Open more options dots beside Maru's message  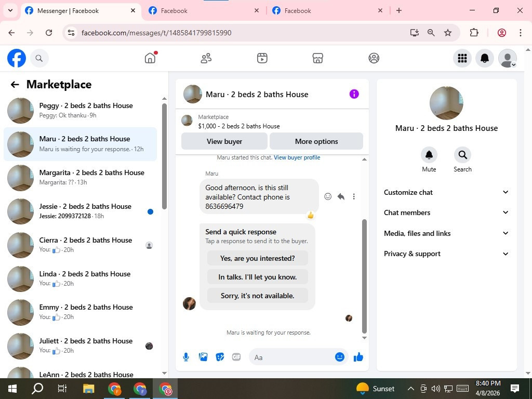(354, 196)
